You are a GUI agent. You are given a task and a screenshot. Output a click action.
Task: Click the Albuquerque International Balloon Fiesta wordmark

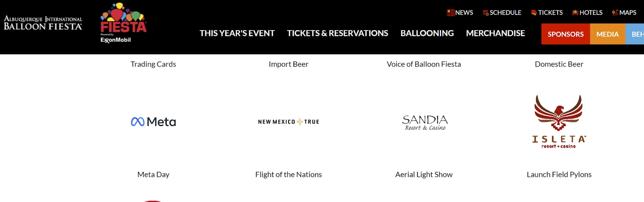click(43, 23)
